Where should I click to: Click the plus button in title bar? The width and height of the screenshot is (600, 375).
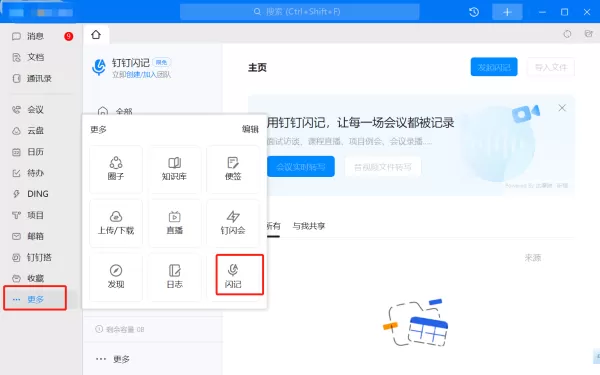tap(507, 12)
